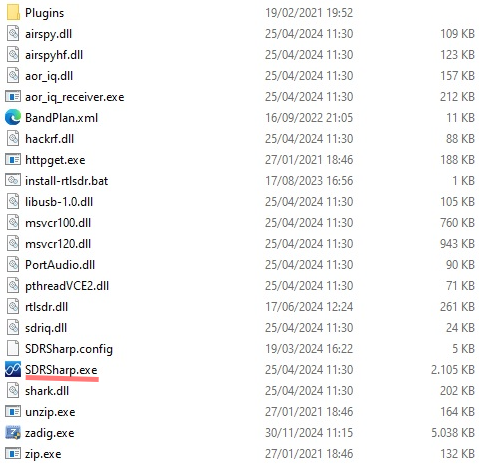Select the pthreadVCE2.dll file name
Image resolution: width=480 pixels, height=467 pixels.
coord(67,286)
